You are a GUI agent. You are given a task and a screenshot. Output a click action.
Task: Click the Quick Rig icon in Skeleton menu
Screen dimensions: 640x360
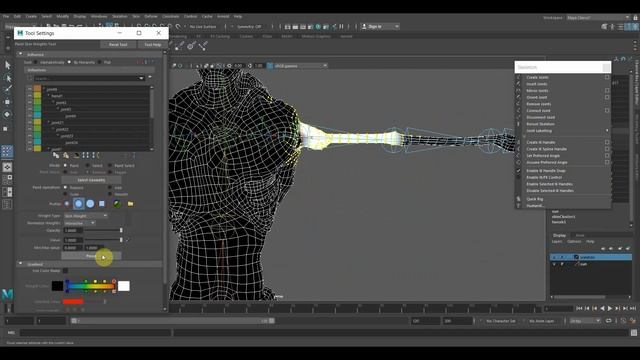tap(519, 199)
